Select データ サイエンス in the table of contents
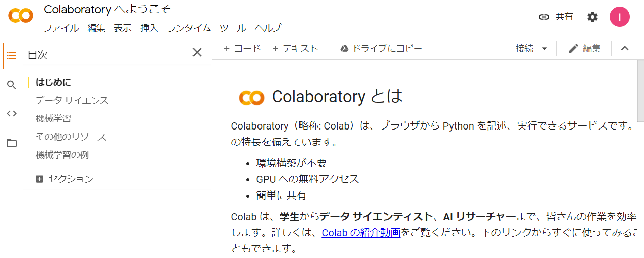644x258 pixels. (72, 100)
